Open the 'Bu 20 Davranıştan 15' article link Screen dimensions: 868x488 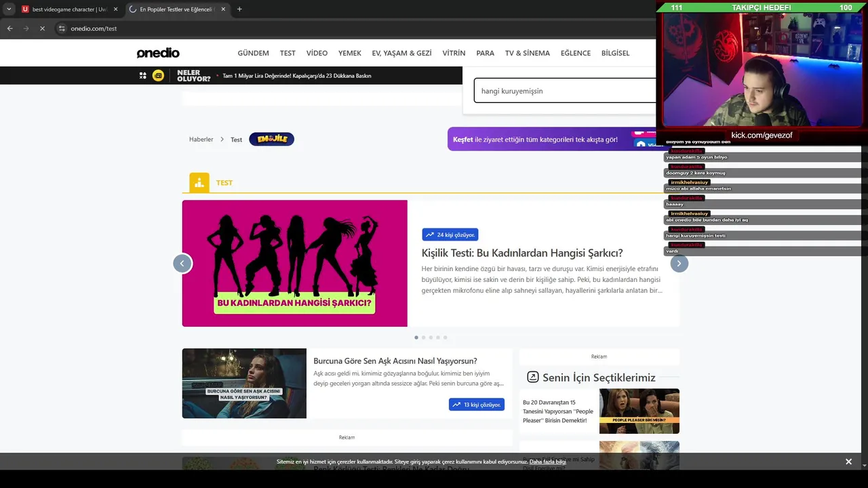click(x=558, y=411)
